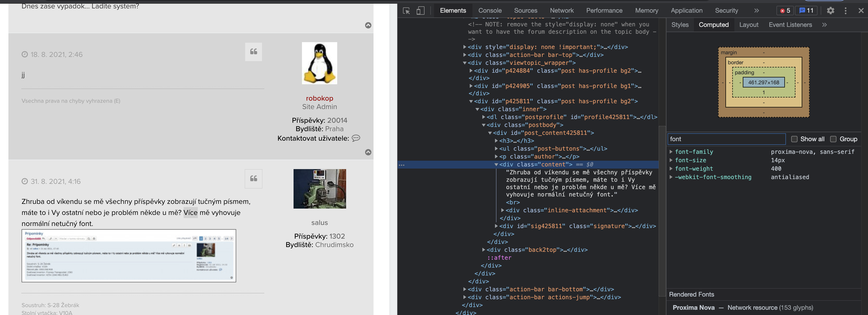
Task: Open the Styles sidebar tab
Action: pyautogui.click(x=680, y=24)
